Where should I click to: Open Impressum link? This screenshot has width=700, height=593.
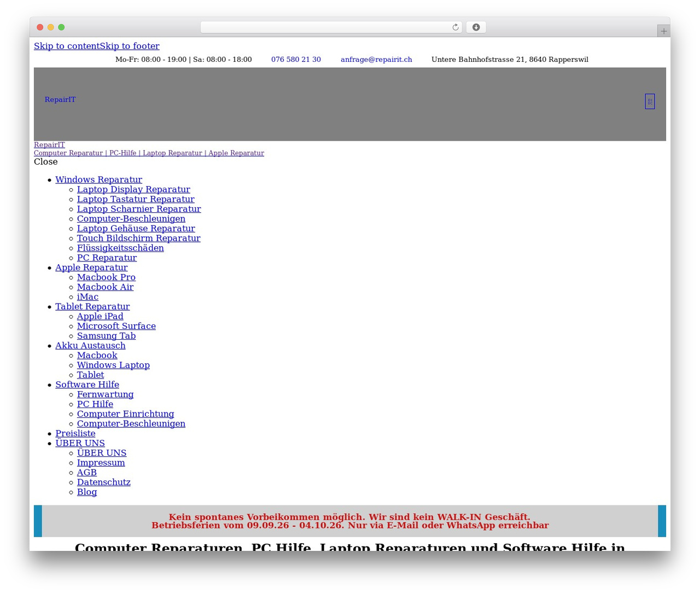click(101, 463)
